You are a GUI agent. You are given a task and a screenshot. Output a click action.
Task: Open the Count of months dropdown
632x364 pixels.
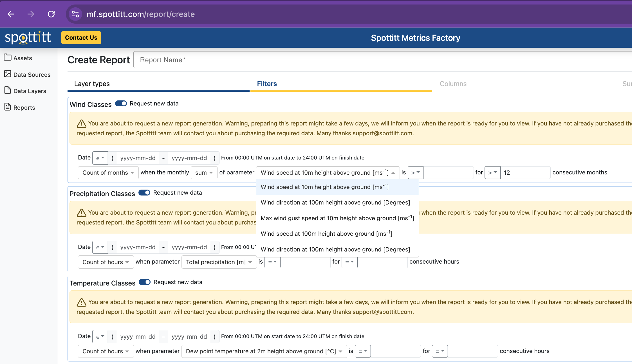[x=108, y=173]
